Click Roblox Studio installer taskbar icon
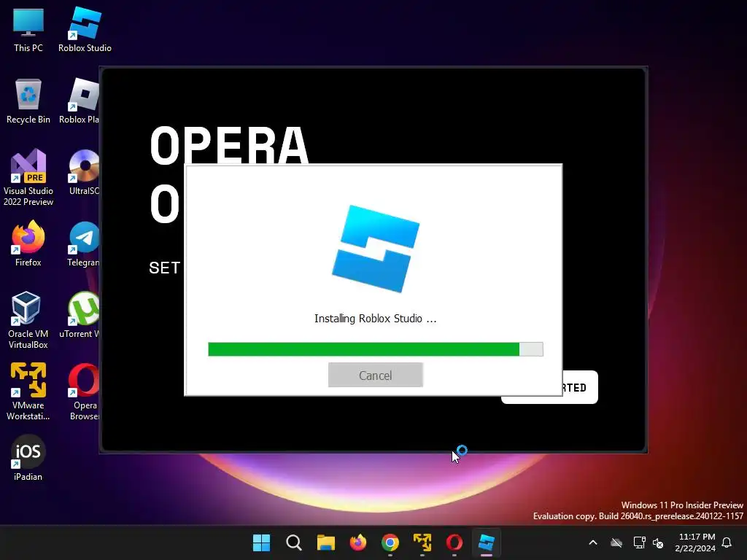747x560 pixels. (x=487, y=542)
